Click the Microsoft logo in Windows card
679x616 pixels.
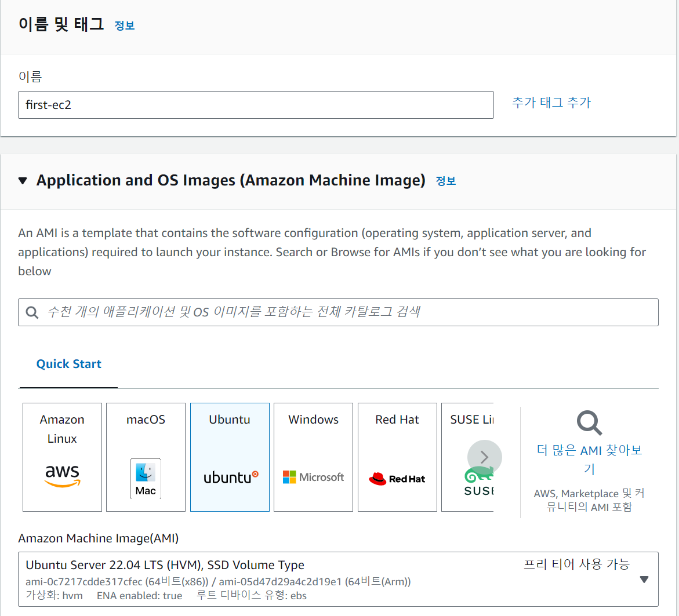tap(313, 477)
